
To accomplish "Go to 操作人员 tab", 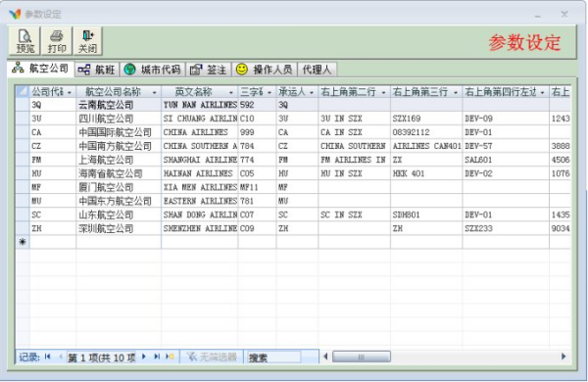I will click(x=265, y=70).
